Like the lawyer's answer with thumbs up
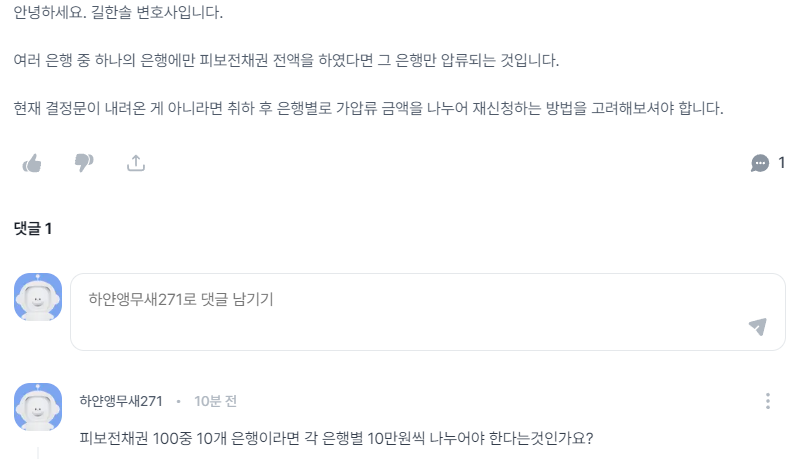This screenshot has width=810, height=459. tap(32, 163)
